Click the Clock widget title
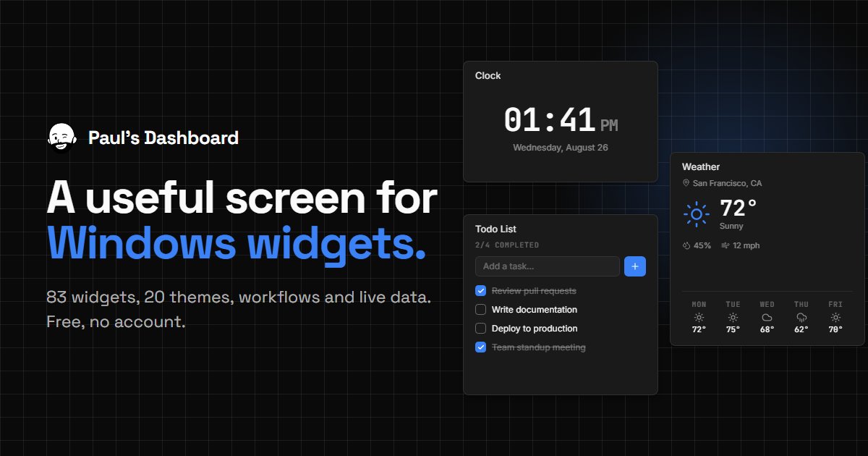 (x=488, y=75)
